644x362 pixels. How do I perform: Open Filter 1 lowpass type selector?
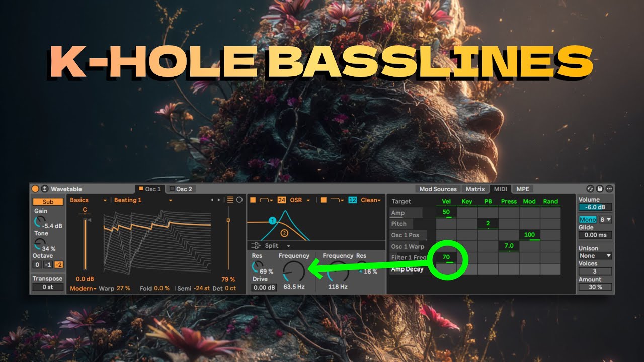266,200
